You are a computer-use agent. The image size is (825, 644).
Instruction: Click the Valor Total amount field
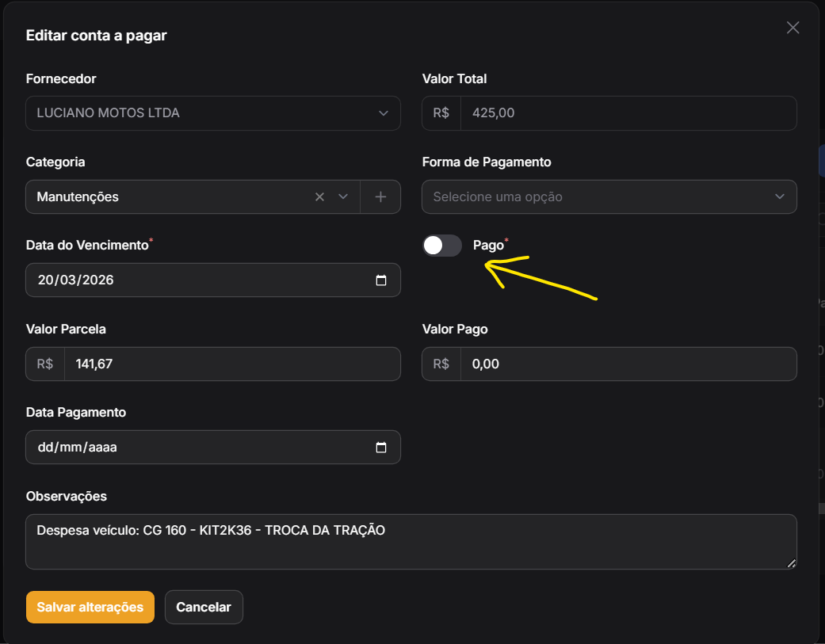coord(628,113)
